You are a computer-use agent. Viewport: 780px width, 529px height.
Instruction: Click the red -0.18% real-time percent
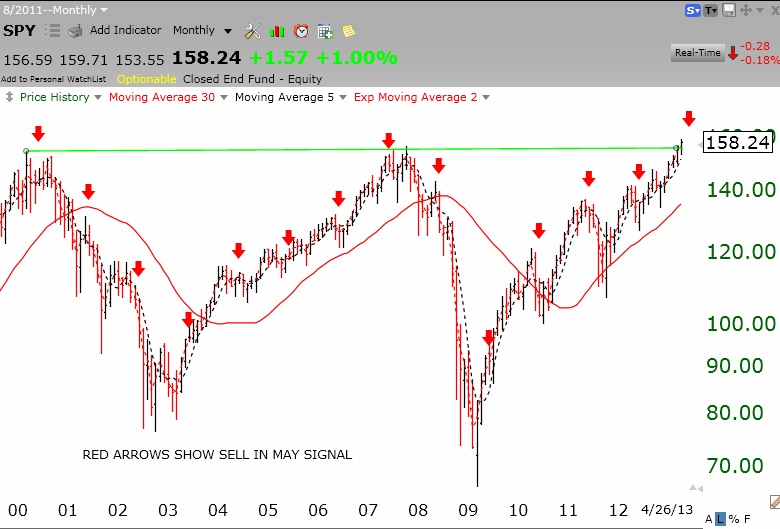[x=760, y=60]
